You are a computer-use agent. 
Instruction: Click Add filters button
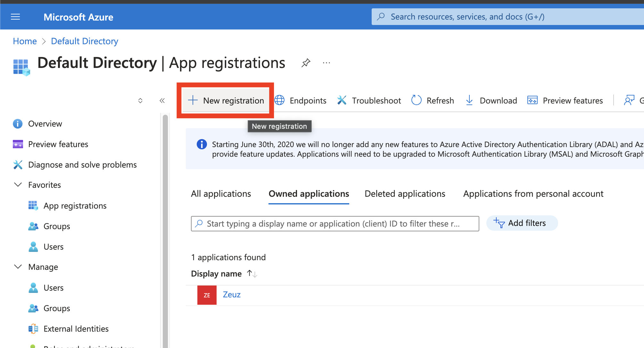pos(522,223)
